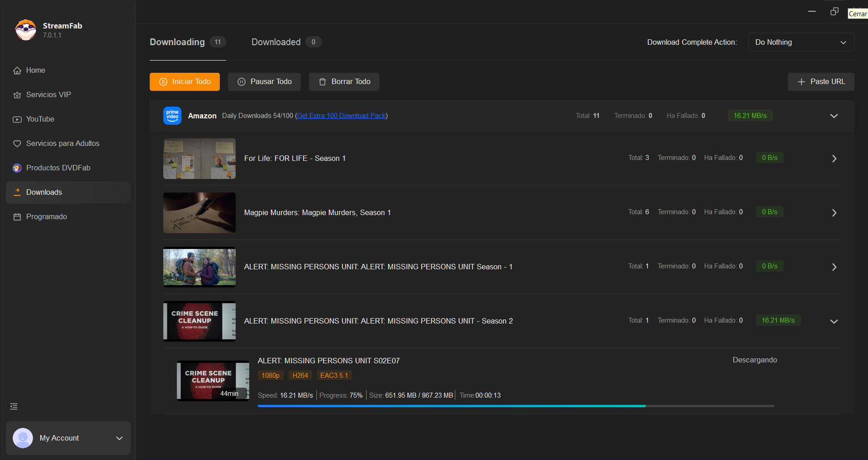868x460 pixels.
Task: Collapse the sidebar using menu icon
Action: click(x=14, y=407)
